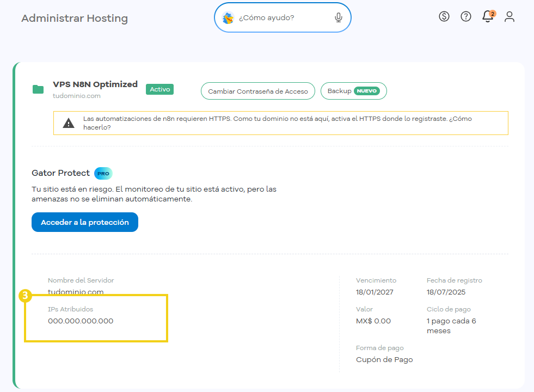Screen dimensions: 534x392
Task: Click the 'IPs Atribuidos' label
Action: (x=71, y=309)
